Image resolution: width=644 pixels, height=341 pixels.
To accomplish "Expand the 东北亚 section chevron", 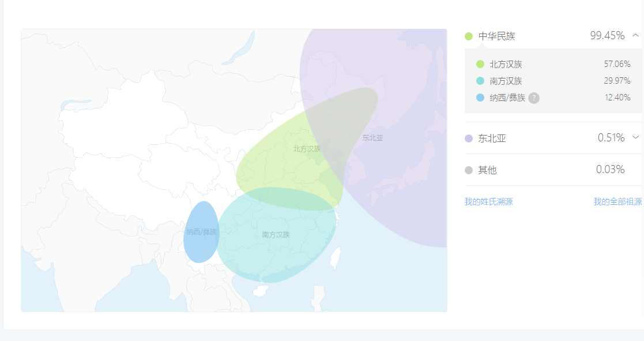I will point(635,138).
